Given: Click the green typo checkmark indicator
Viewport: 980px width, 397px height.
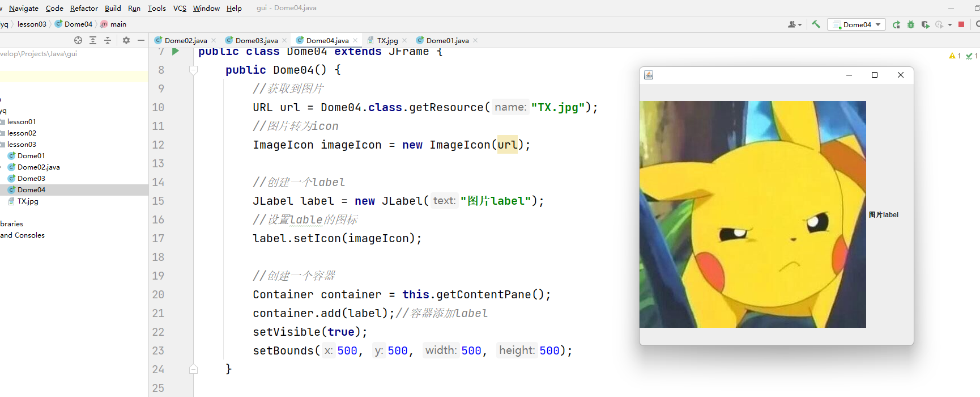Looking at the screenshot, I should tap(972, 56).
